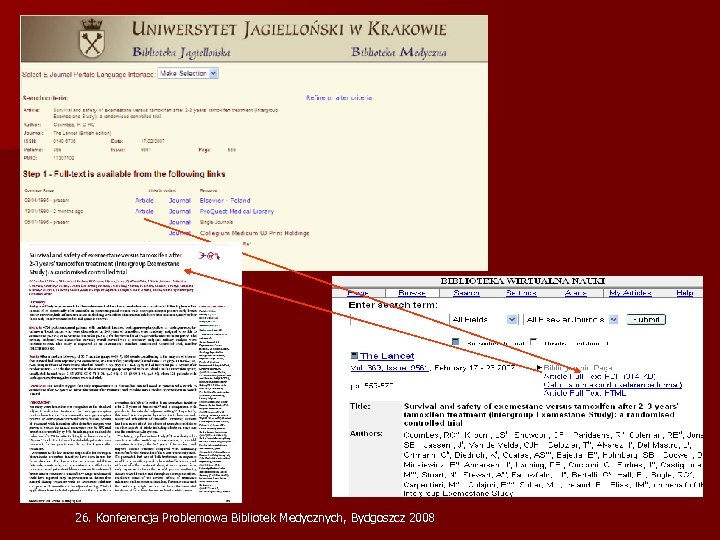Screen dimensions: 720x540
Task: Open Article Full Text PDF link
Action: click(599, 377)
